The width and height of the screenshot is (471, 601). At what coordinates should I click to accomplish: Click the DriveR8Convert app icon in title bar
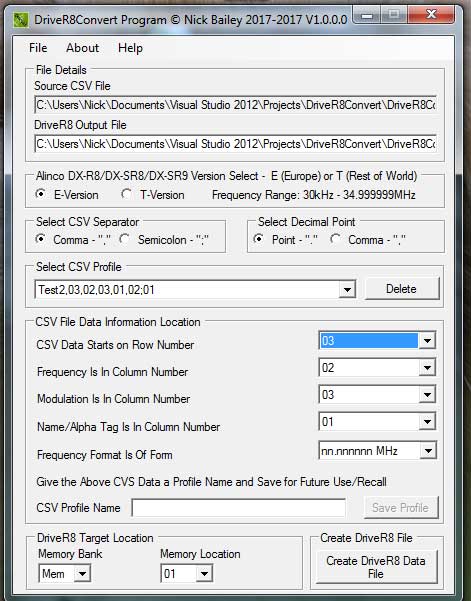21,20
